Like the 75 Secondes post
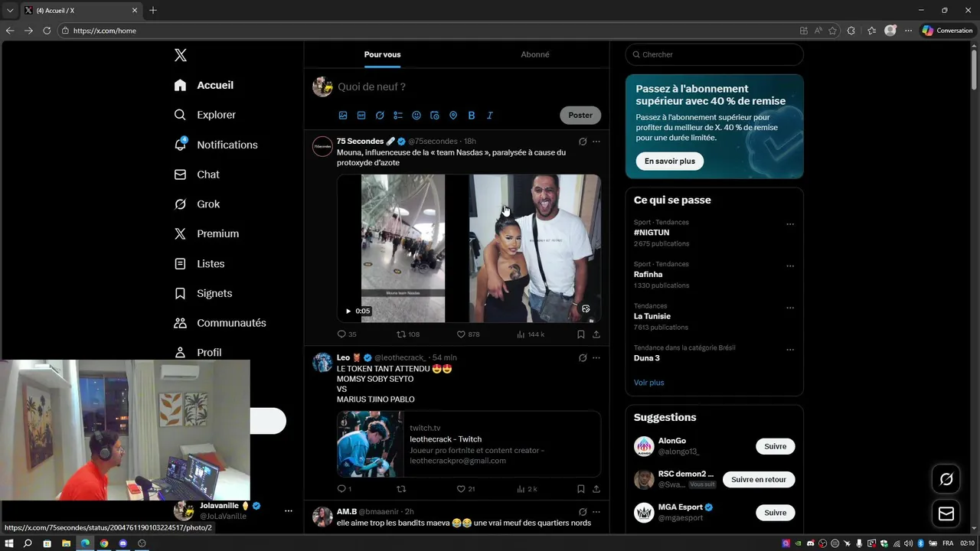This screenshot has width=980, height=551. 468,334
